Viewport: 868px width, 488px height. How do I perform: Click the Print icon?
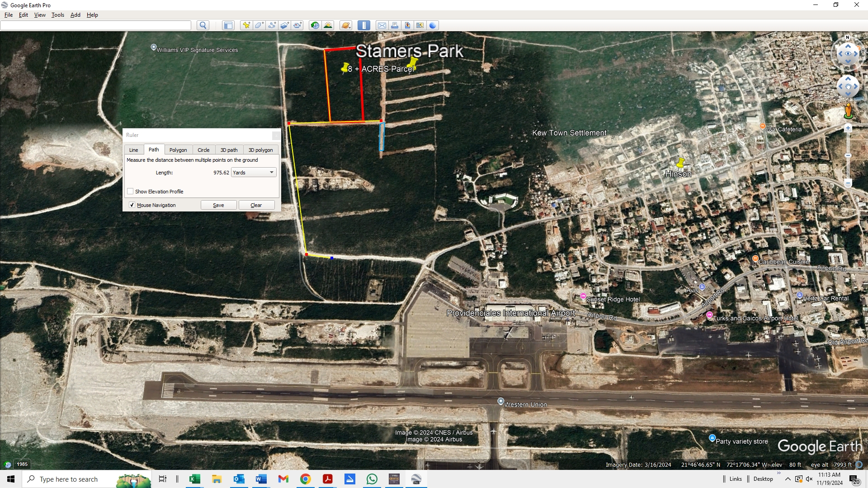point(395,25)
